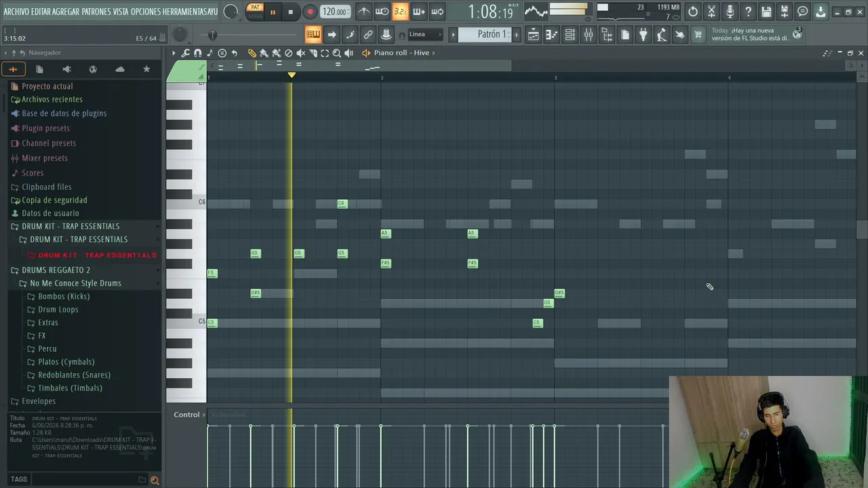Open Control lane label in piano roll
The height and width of the screenshot is (488, 868).
tap(186, 414)
